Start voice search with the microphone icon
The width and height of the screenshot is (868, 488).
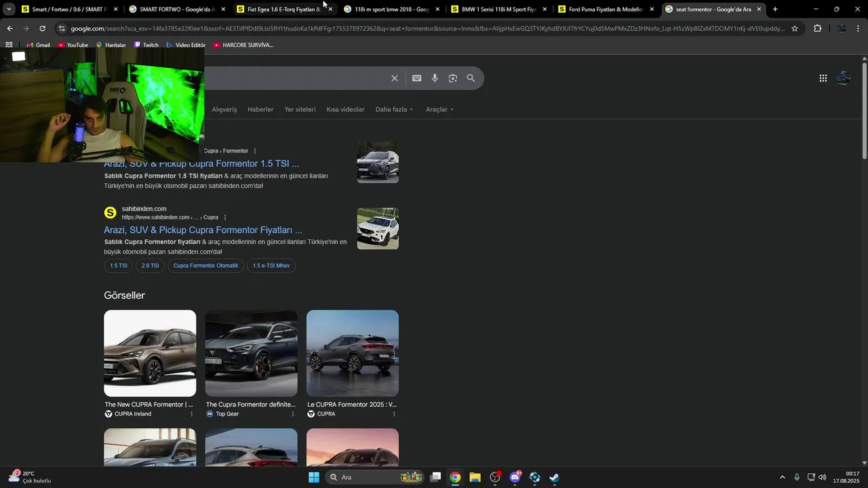pyautogui.click(x=435, y=78)
